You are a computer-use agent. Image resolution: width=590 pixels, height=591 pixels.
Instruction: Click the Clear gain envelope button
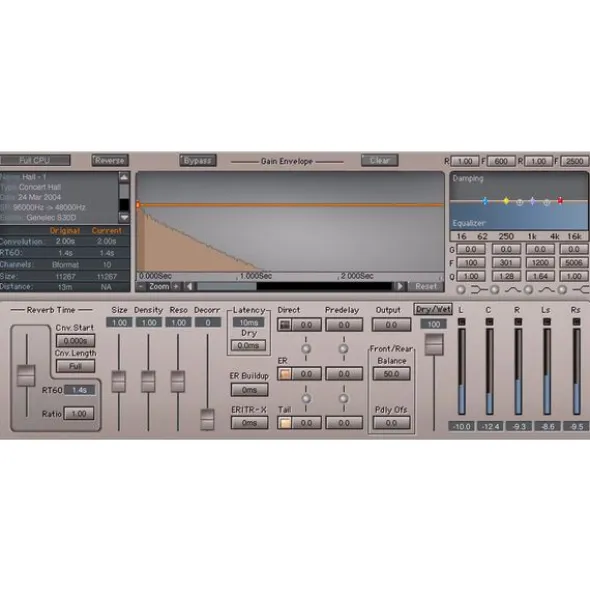[379, 161]
